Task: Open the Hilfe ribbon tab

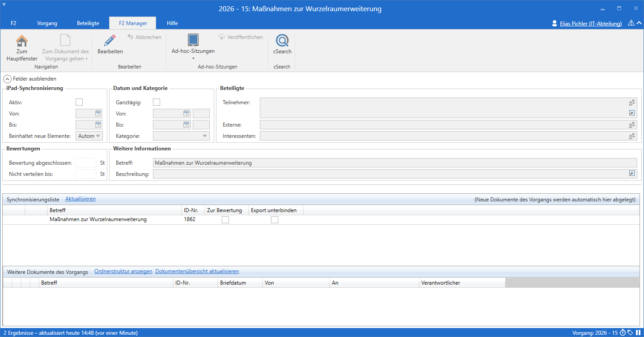Action: 172,23
